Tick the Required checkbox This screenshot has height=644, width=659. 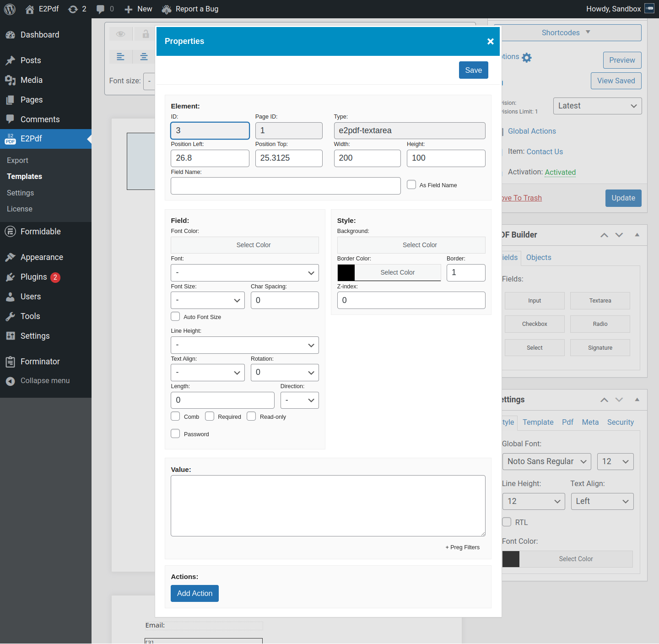pyautogui.click(x=210, y=417)
